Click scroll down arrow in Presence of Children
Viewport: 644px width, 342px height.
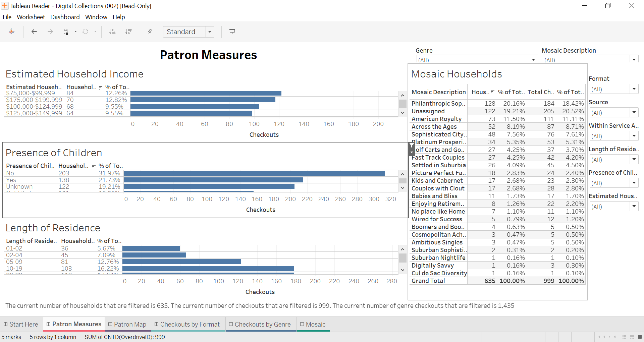pos(403,188)
